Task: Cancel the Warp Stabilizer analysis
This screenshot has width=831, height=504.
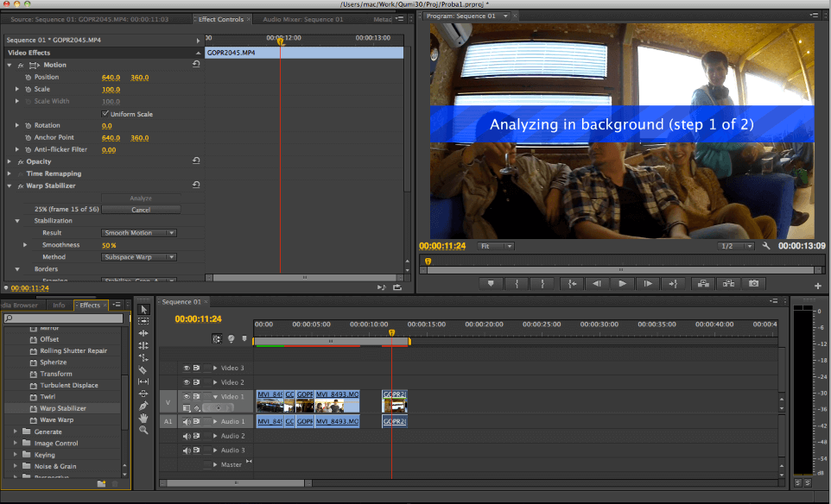Action: coord(141,210)
